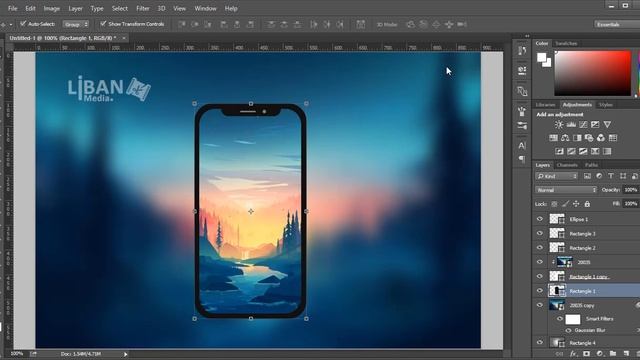Hide the Ellipse 1 layer
This screenshot has height=360, width=640.
point(540,219)
